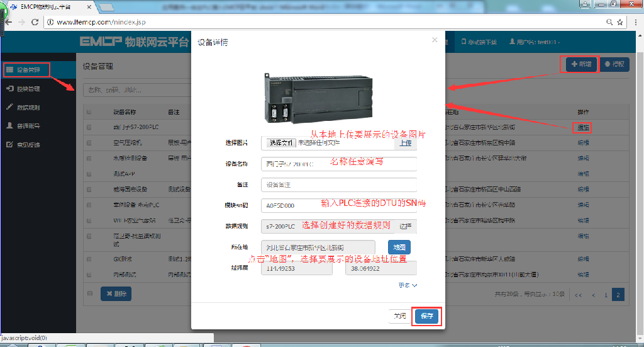Open the Chrome three-dot menu
This screenshot has width=644, height=347.
tap(635, 22)
